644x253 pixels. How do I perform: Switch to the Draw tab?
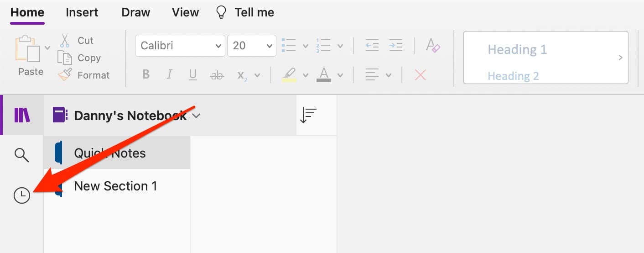(135, 12)
